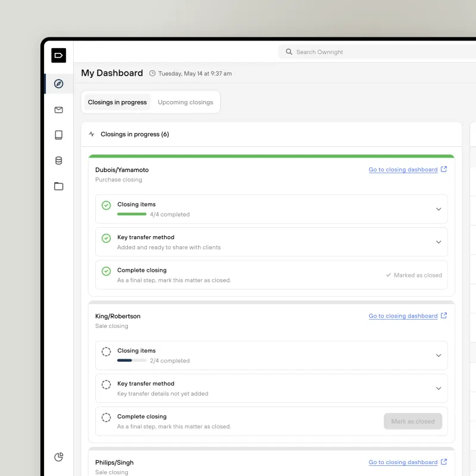Open King/Robertson Go to closing dashboard link
The height and width of the screenshot is (476, 476).
click(x=403, y=316)
